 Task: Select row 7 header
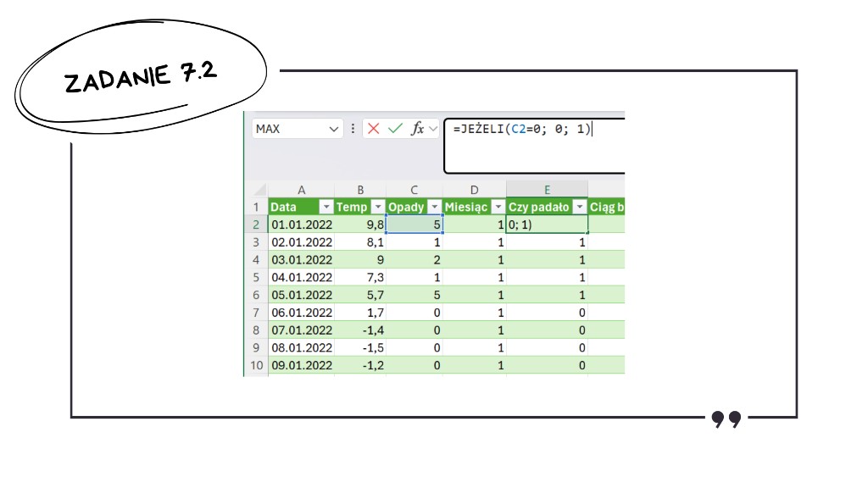(256, 313)
